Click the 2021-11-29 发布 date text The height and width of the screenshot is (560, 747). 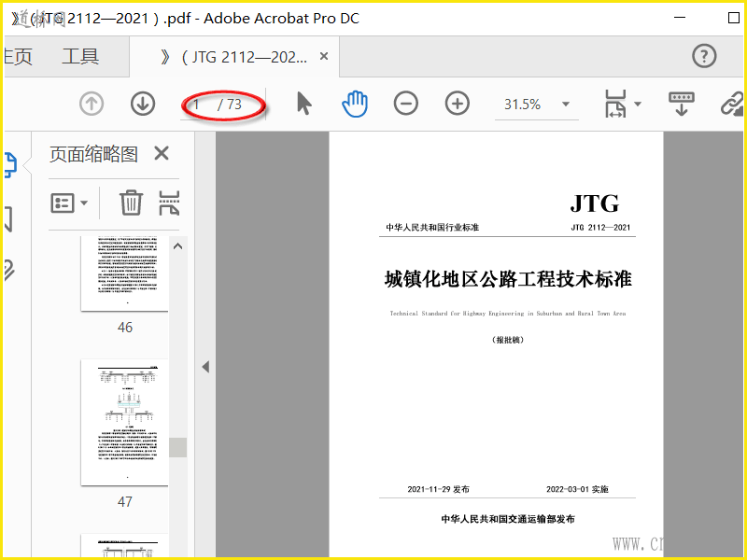pos(438,489)
